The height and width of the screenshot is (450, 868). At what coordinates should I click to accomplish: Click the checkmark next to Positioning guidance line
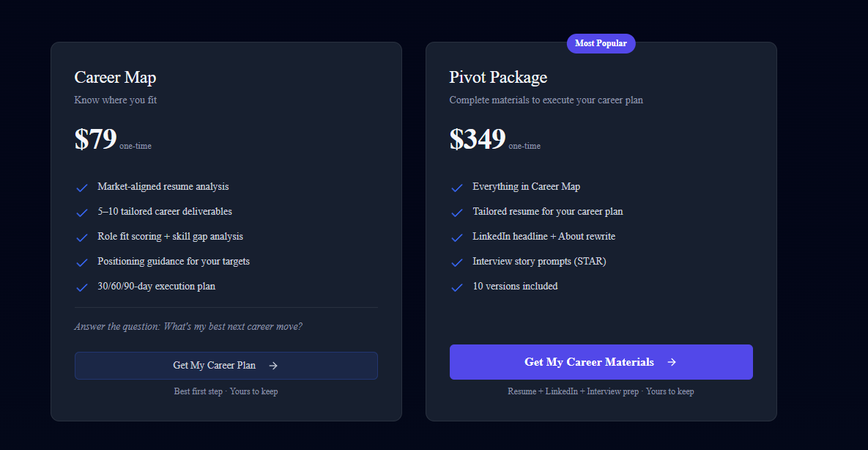[82, 262]
